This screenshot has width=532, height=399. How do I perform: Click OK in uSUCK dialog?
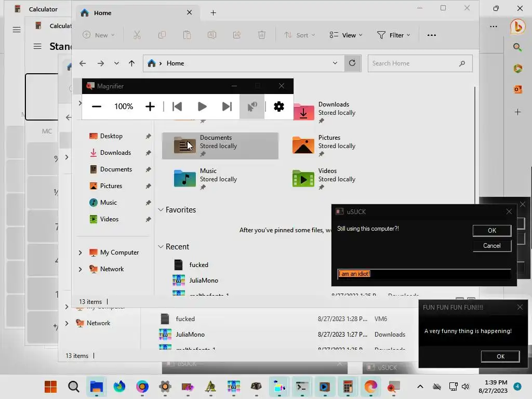(x=492, y=231)
